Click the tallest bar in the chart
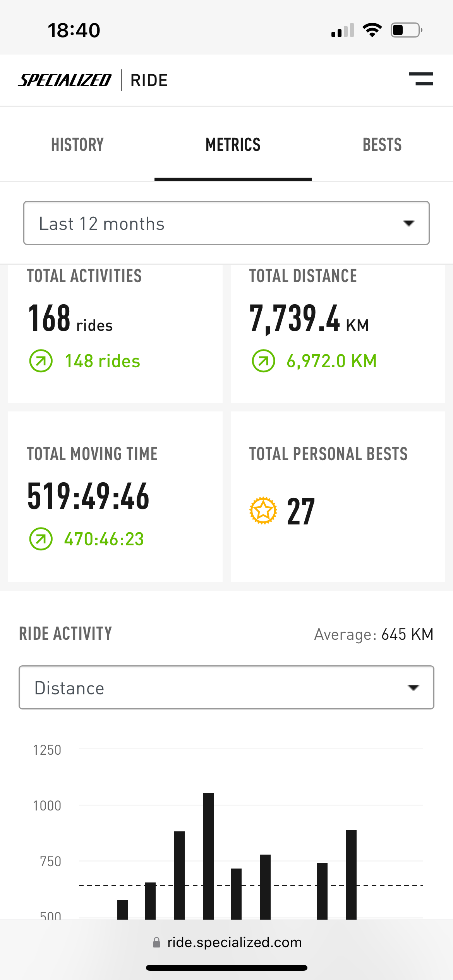Viewport: 453px width, 980px height. 208,856
